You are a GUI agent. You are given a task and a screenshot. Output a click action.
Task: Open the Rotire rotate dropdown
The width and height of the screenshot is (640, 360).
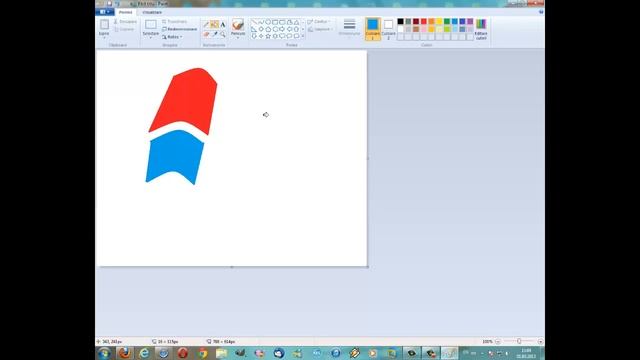172,37
